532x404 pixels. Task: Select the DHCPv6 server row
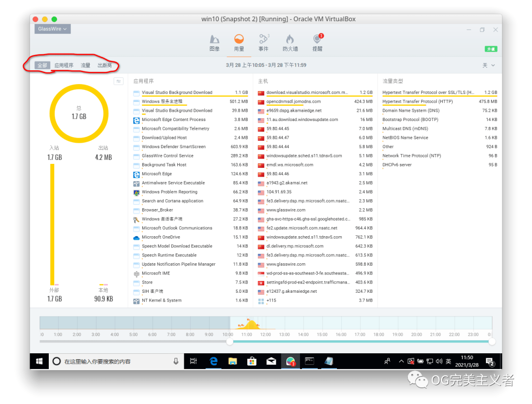440,165
